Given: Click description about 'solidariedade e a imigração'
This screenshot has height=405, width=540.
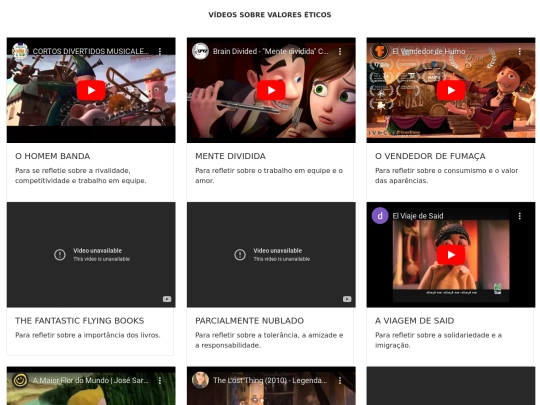Looking at the screenshot, I should [438, 340].
